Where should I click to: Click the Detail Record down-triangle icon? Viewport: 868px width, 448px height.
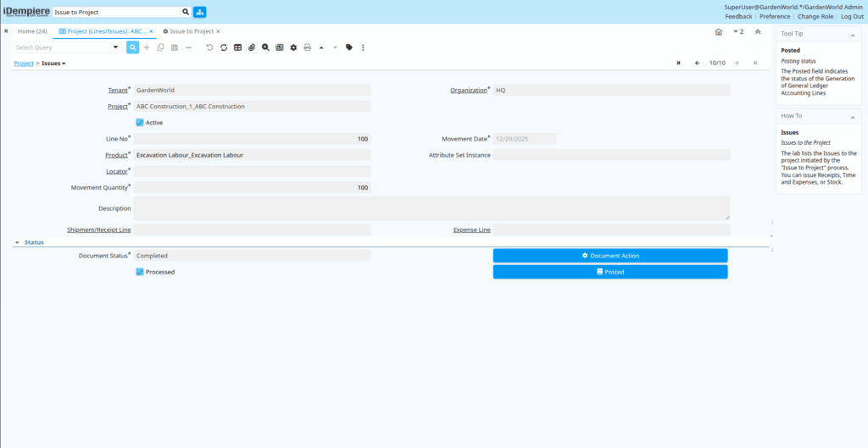pos(335,47)
